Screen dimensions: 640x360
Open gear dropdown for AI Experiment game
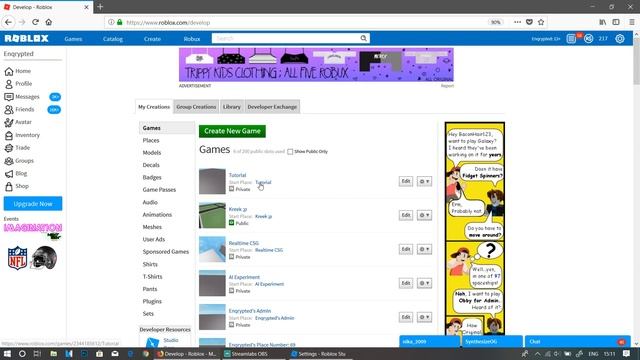click(424, 283)
